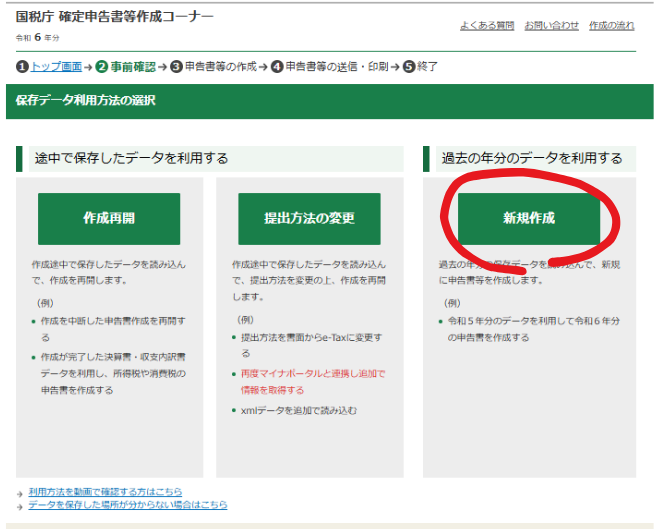Open データを保存した場所が分からない場合はこちら link

tap(127, 505)
